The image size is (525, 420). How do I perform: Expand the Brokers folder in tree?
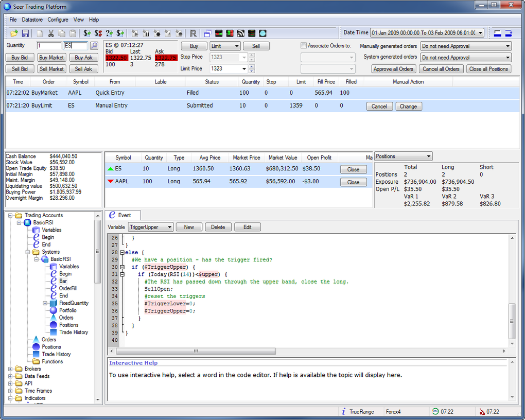point(11,369)
